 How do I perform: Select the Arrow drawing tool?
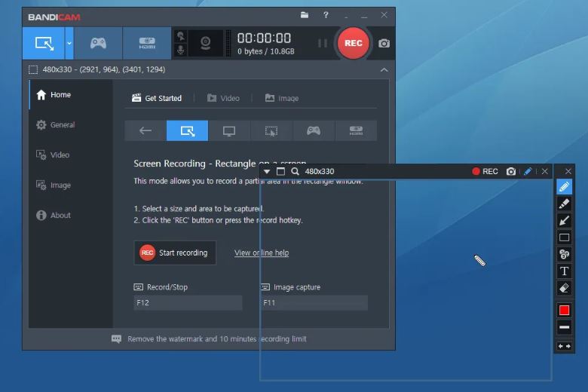pos(565,221)
